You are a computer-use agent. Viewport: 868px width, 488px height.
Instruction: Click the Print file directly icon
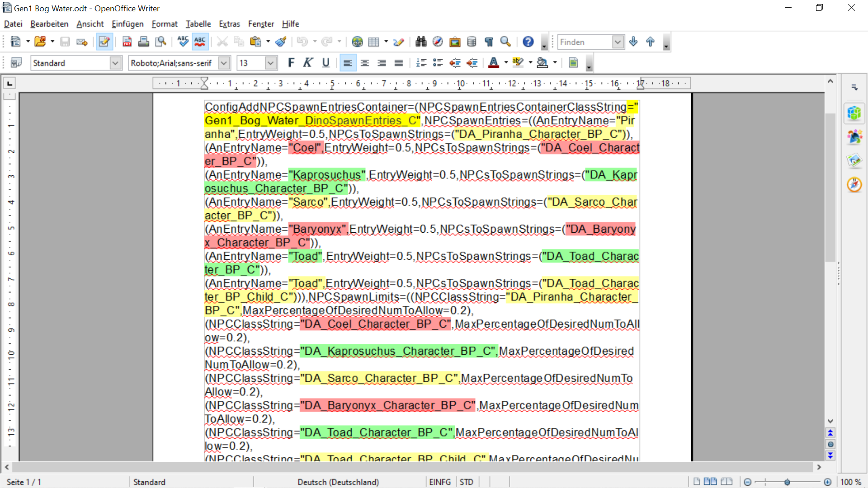pyautogui.click(x=144, y=42)
